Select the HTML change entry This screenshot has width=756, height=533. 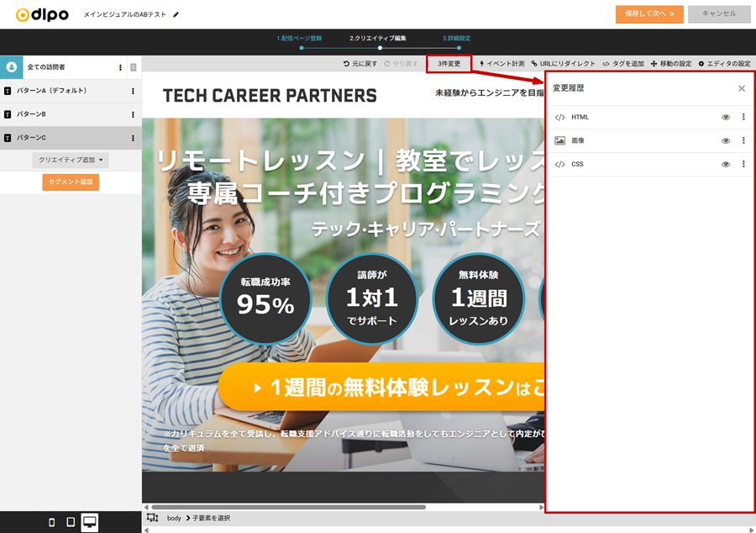649,117
